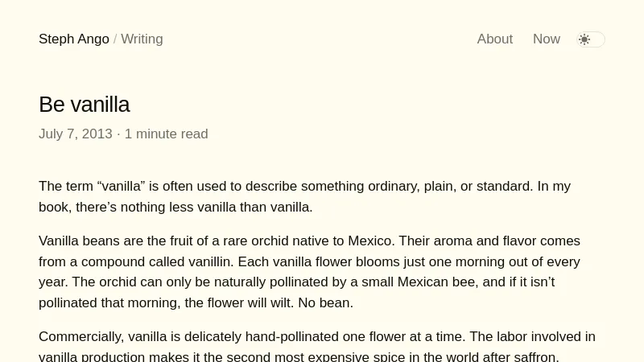Click the words "rare orchid" in the article

(x=277, y=241)
